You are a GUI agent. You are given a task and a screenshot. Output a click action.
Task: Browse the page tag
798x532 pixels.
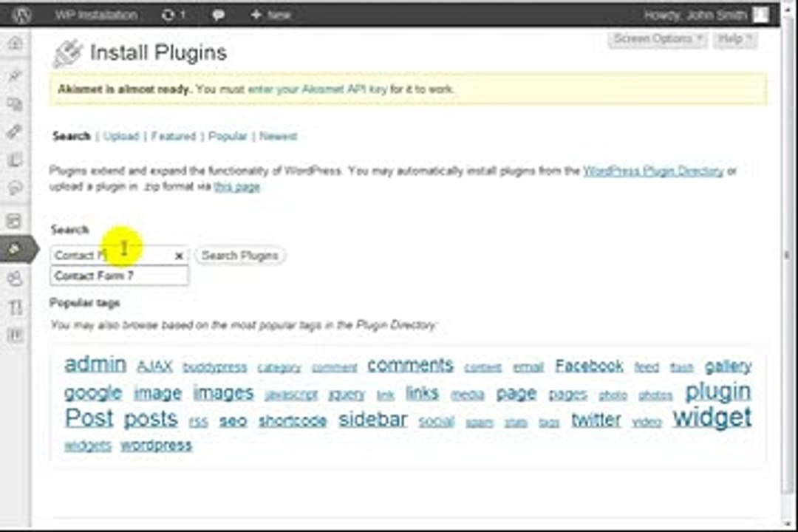tap(516, 394)
